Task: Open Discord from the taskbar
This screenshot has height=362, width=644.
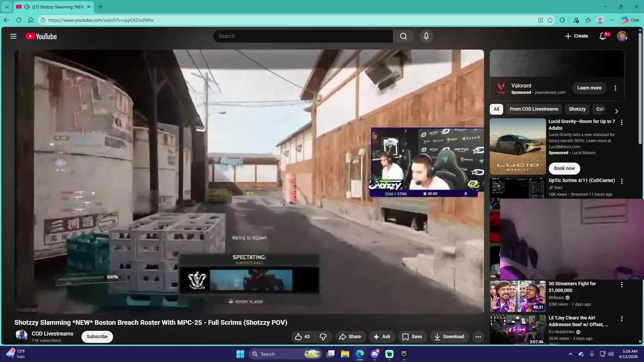Action: coord(375,354)
